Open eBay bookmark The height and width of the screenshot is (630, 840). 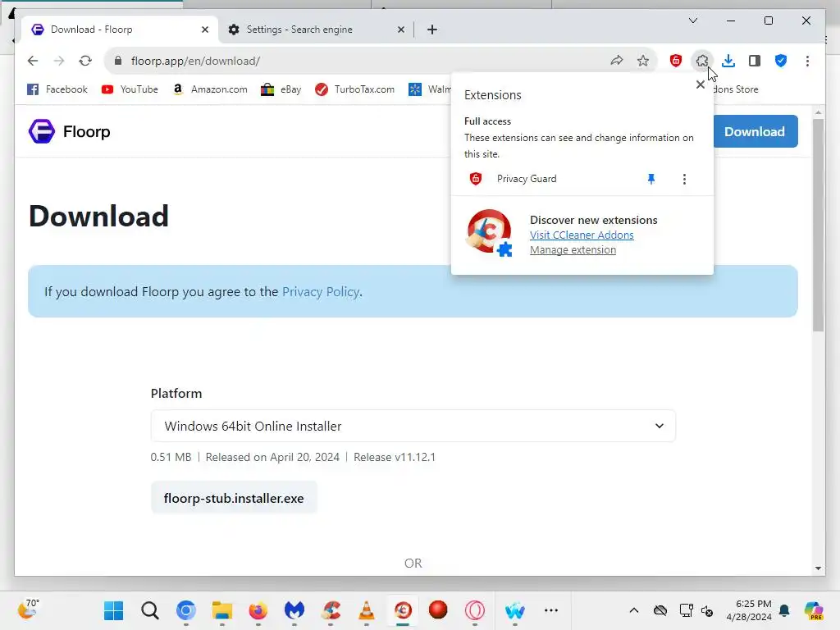click(x=281, y=89)
